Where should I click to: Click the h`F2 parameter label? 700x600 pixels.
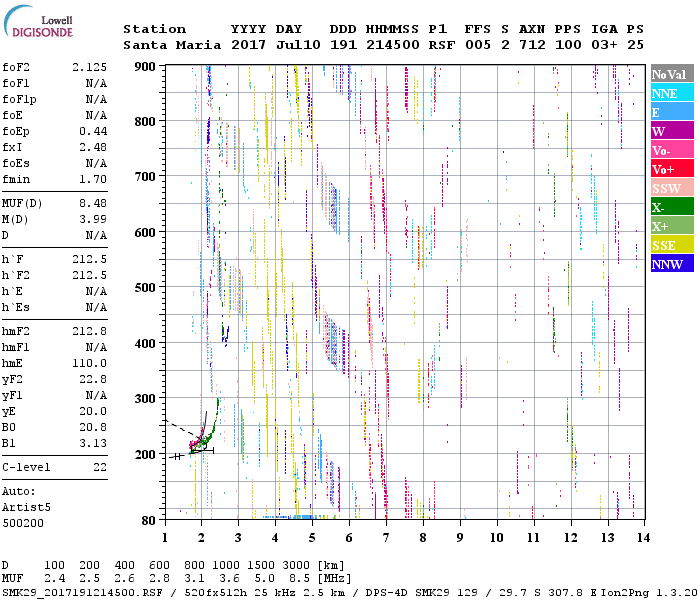click(x=16, y=275)
